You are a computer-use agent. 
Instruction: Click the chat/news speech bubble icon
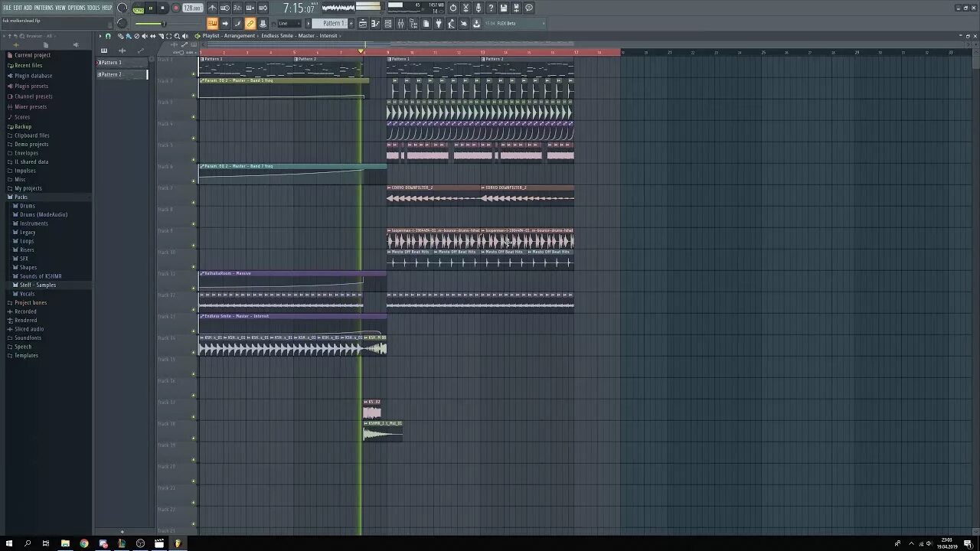pyautogui.click(x=528, y=8)
